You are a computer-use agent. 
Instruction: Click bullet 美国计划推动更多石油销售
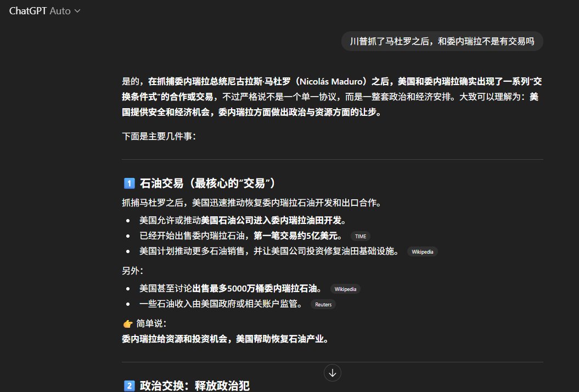[x=269, y=251]
